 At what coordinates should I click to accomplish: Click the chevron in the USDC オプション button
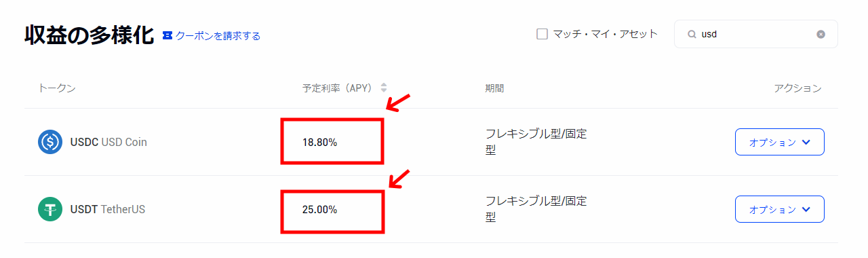806,142
